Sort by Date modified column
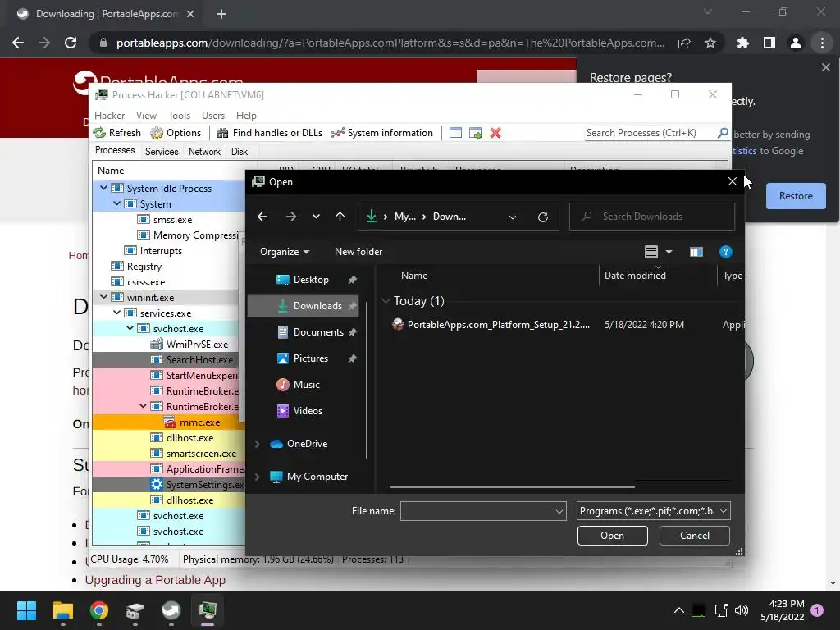The image size is (840, 630). coord(635,276)
